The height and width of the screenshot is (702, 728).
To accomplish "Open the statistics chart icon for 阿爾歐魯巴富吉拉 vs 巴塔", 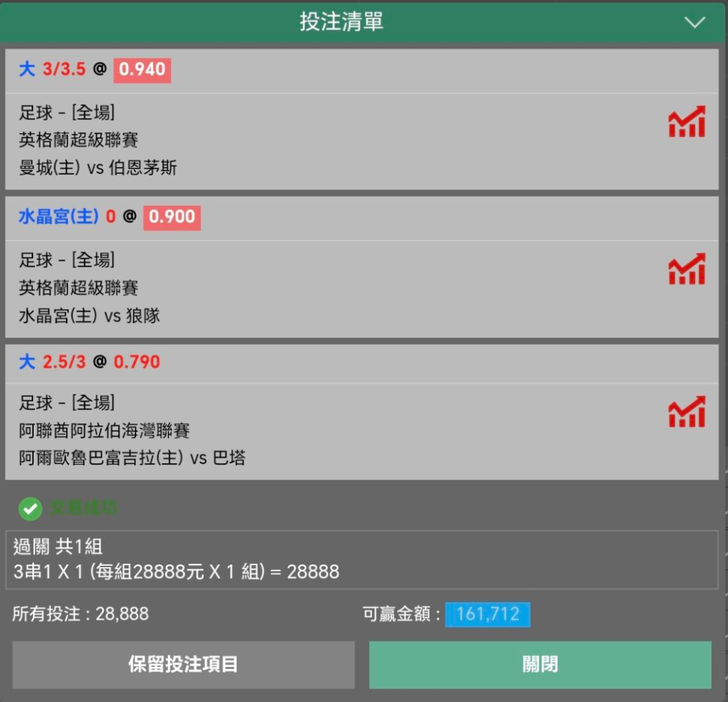I will click(687, 411).
